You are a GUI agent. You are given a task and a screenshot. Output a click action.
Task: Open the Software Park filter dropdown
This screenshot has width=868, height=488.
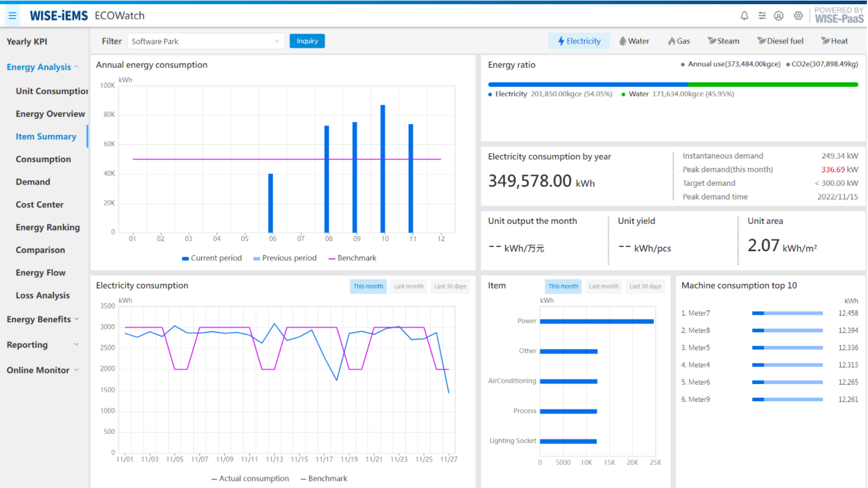205,41
